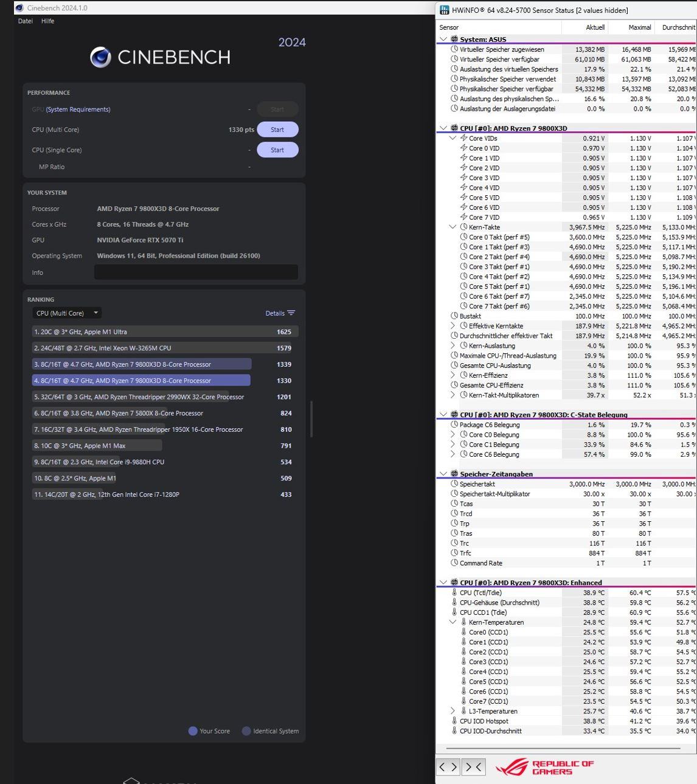Click the clock icon for Trfc row

tap(454, 553)
